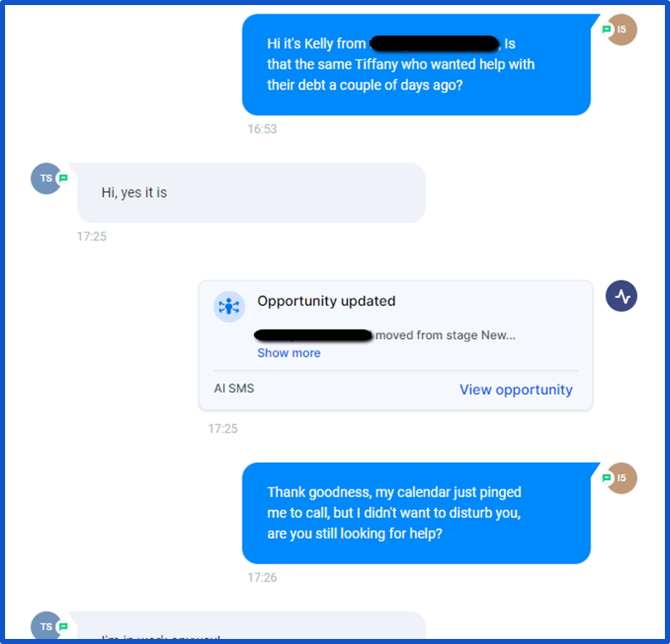670x644 pixels.
Task: Click the TS avatar at the bottom message
Action: click(46, 625)
